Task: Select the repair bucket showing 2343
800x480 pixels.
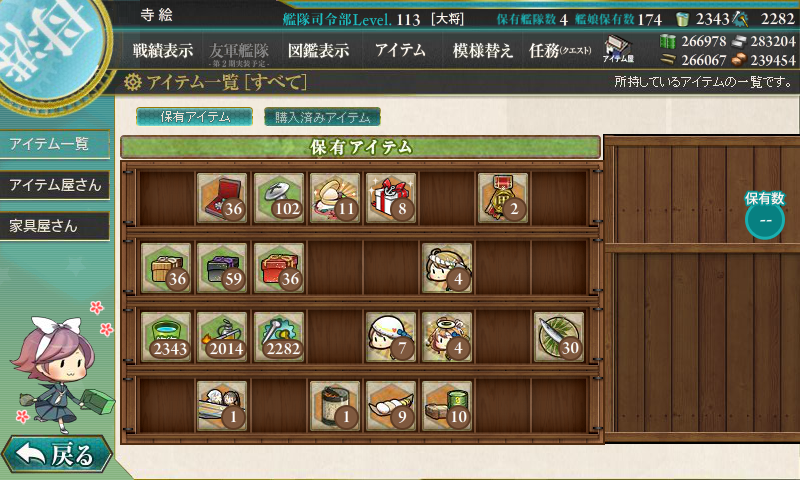Action: point(166,337)
